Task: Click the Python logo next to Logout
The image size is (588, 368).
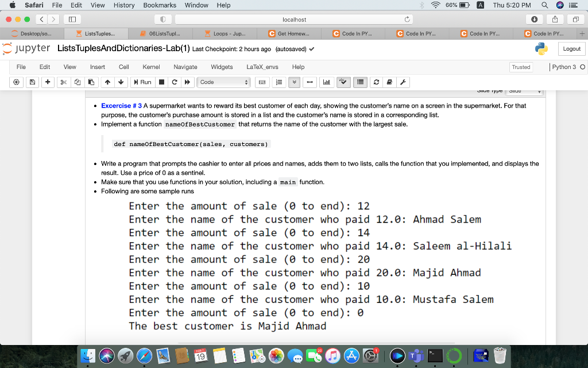Action: [541, 49]
